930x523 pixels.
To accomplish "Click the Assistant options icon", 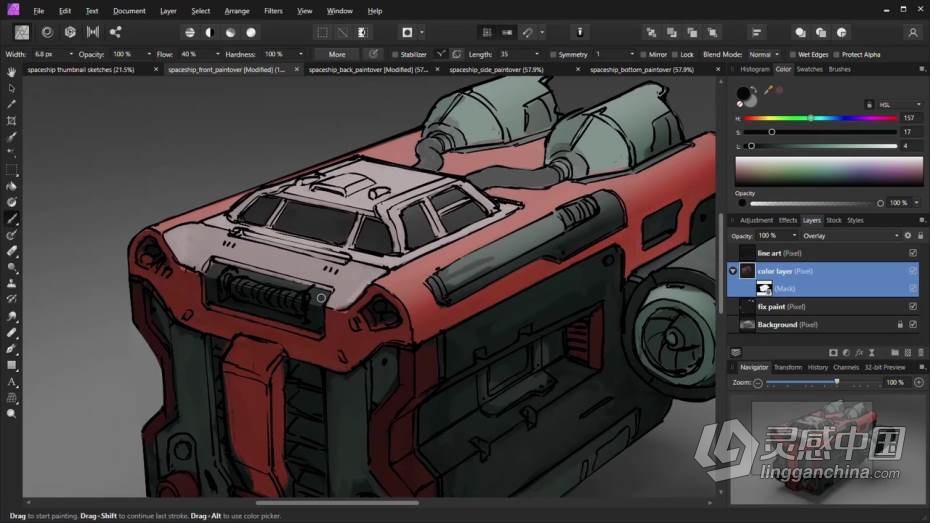I will 580,33.
